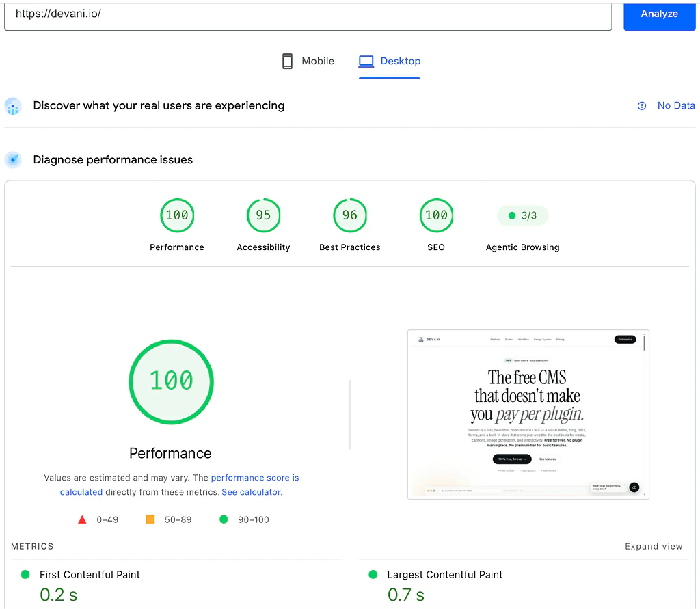Click the desktop laptop icon
This screenshot has width=700, height=609.
click(366, 61)
